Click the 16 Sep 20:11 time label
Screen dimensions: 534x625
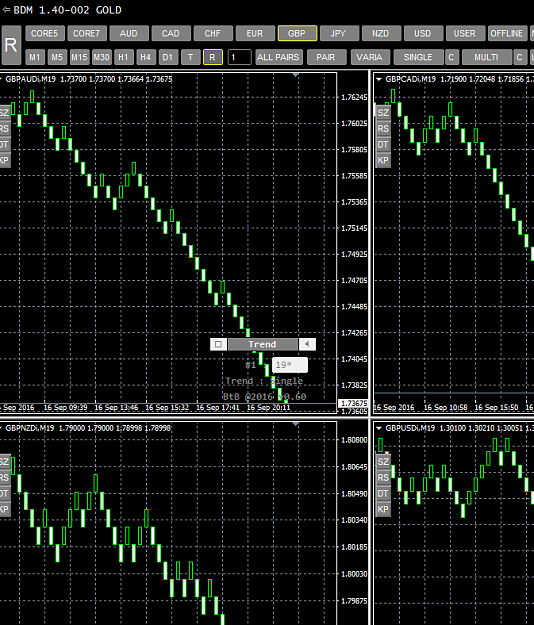(269, 408)
